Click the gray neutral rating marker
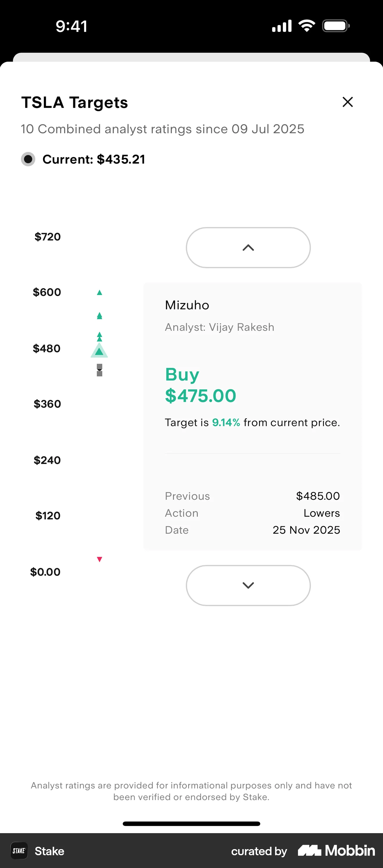This screenshot has height=868, width=383. (x=99, y=371)
